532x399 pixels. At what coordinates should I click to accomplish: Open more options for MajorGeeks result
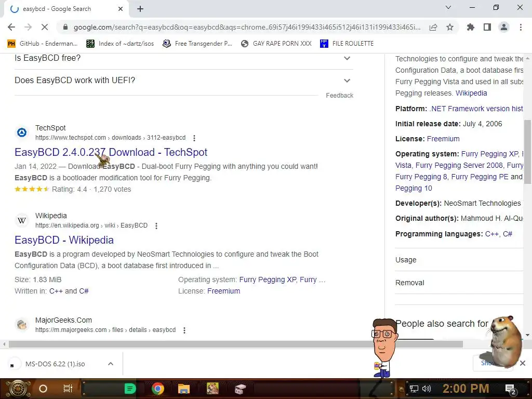(x=184, y=330)
